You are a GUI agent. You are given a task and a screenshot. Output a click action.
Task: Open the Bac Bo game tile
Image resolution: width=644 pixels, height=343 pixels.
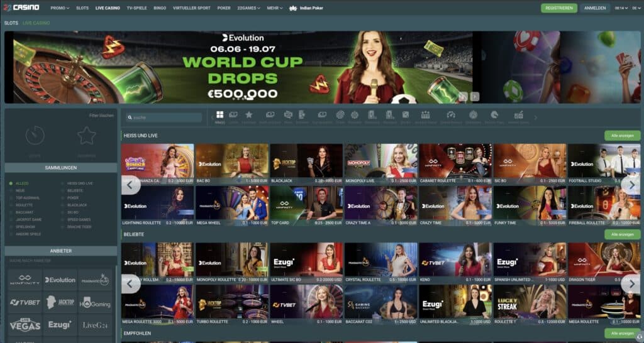click(232, 164)
